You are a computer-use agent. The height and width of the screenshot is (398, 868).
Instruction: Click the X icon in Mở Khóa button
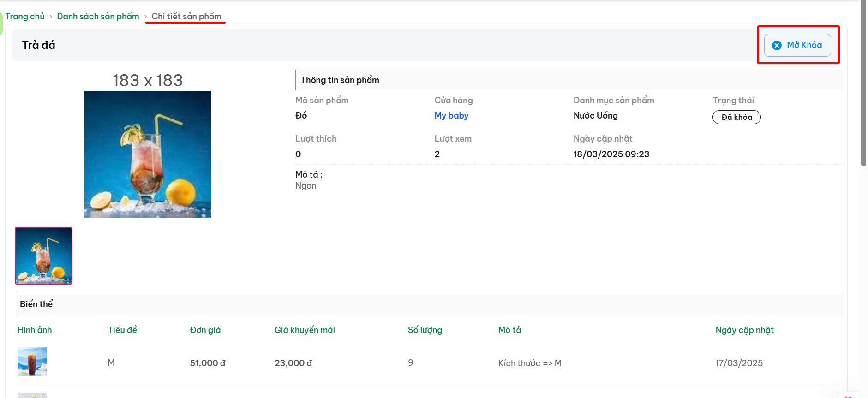click(777, 45)
